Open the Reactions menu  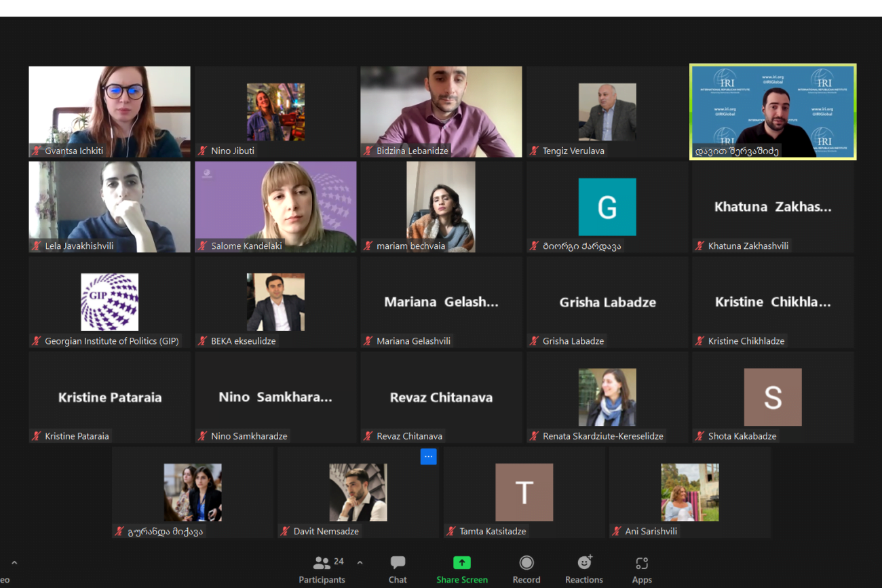pos(583,570)
